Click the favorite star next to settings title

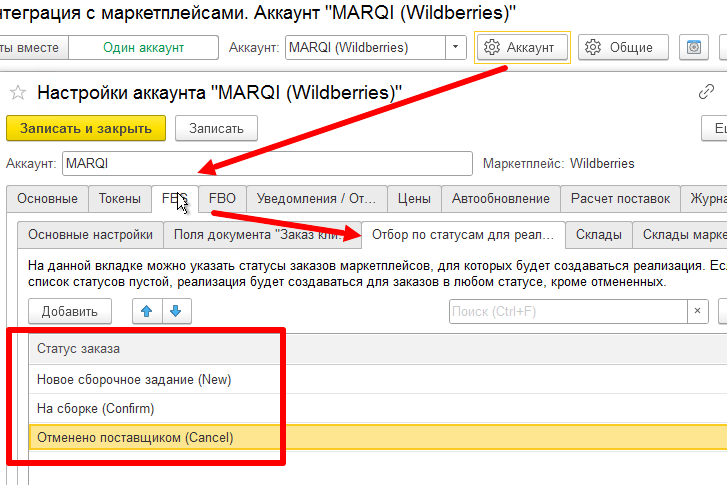click(16, 93)
